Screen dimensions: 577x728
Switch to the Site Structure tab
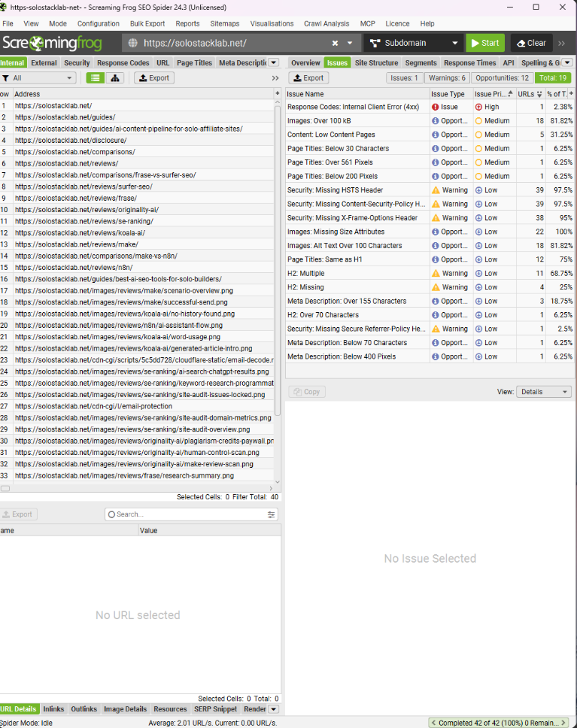point(376,62)
